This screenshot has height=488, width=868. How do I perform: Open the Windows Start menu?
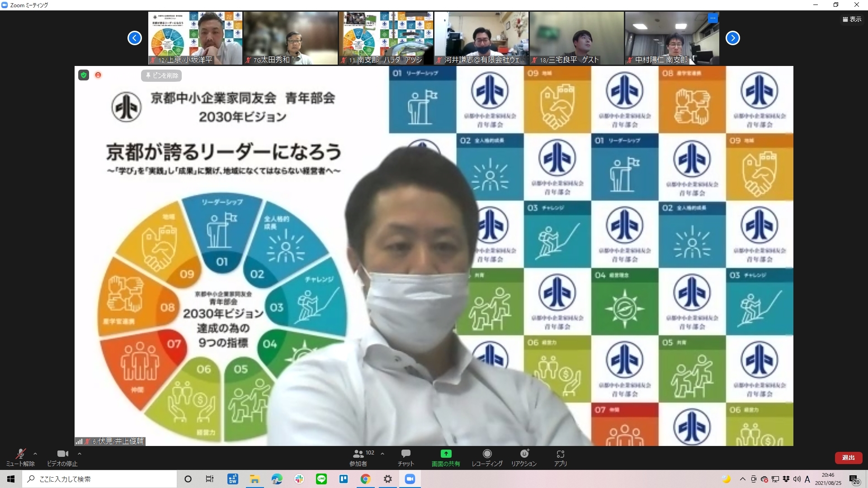click(11, 479)
